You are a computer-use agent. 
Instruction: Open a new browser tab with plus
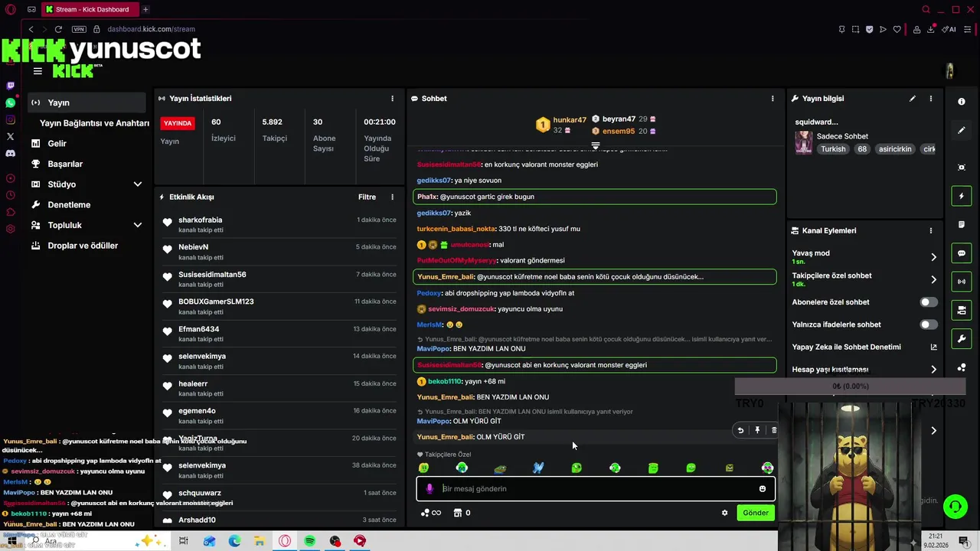(145, 9)
